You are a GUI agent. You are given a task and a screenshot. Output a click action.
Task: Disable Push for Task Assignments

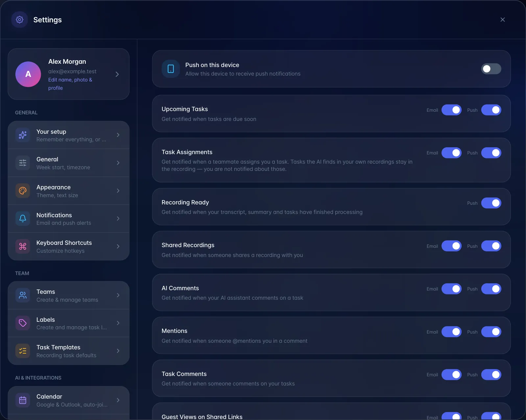[491, 153]
